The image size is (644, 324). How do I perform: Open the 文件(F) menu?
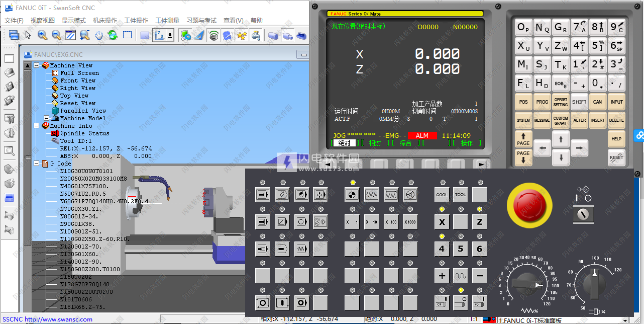[14, 21]
